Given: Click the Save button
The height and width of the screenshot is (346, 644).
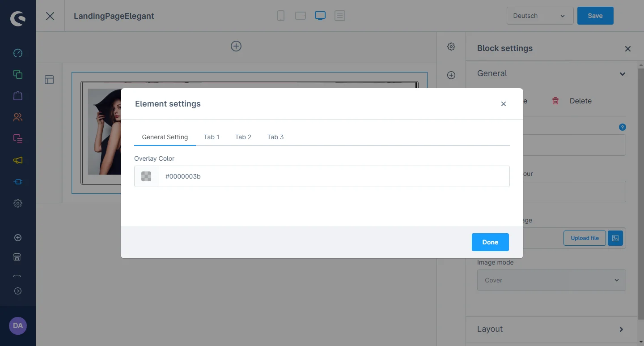Looking at the screenshot, I should [x=595, y=16].
